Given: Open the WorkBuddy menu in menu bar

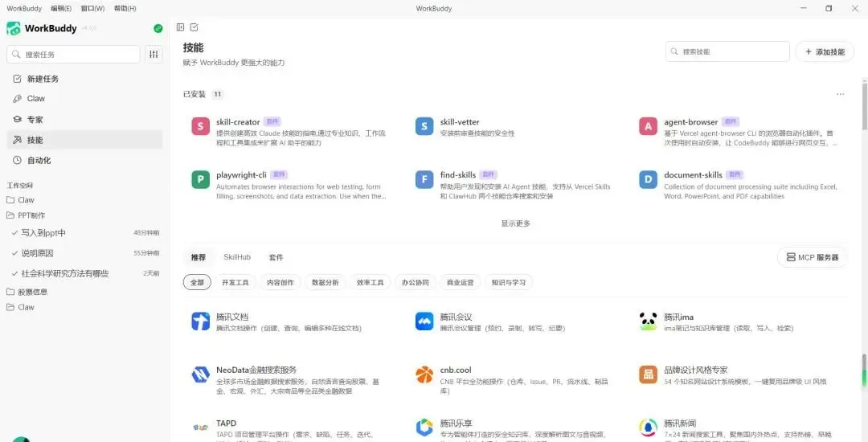Looking at the screenshot, I should pyautogui.click(x=24, y=8).
